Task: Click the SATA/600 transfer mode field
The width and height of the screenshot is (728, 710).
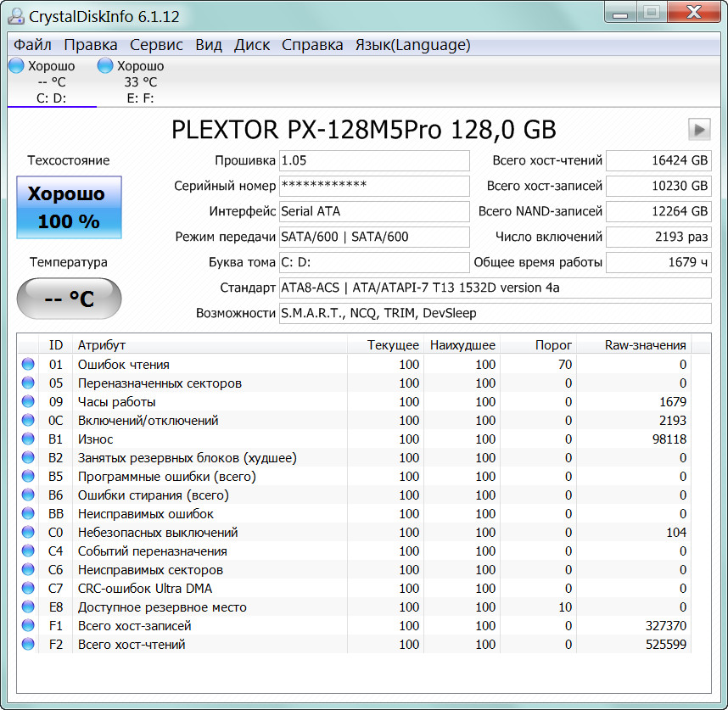Action: [374, 237]
